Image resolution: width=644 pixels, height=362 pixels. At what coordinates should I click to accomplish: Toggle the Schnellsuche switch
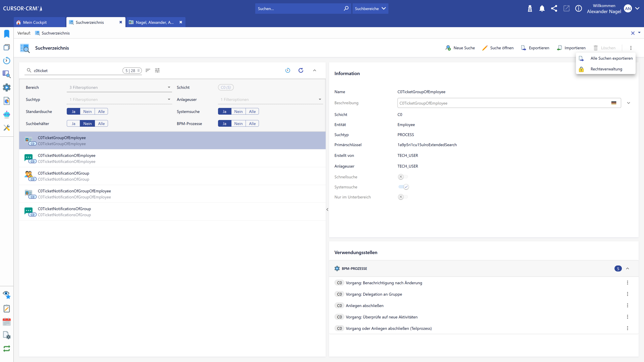click(403, 177)
